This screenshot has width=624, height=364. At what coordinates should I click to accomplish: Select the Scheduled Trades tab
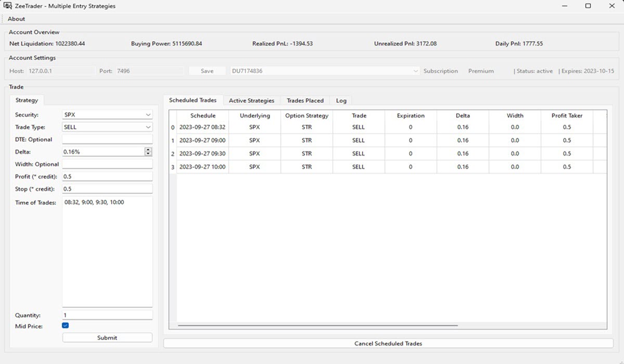193,100
